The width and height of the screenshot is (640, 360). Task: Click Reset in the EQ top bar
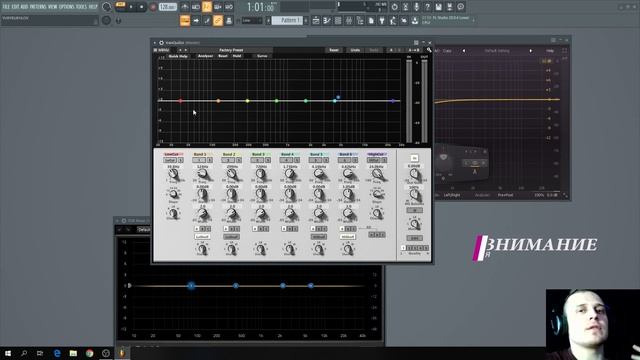pos(334,50)
